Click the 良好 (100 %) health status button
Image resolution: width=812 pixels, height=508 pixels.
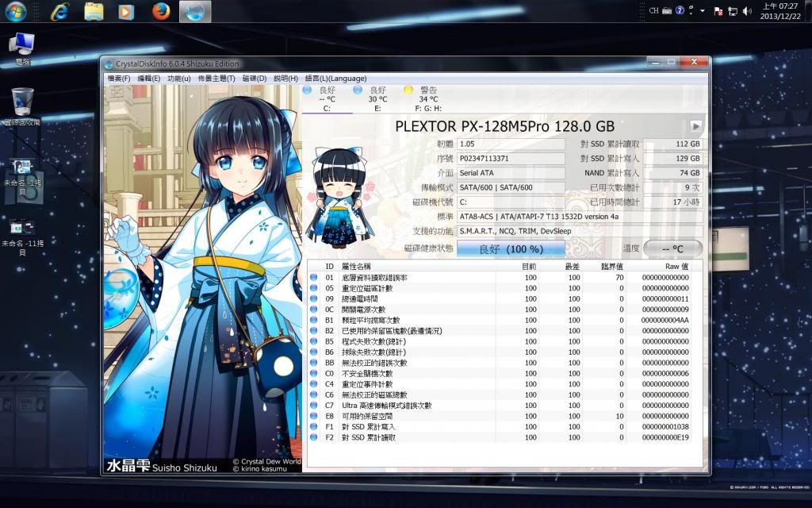click(x=511, y=248)
